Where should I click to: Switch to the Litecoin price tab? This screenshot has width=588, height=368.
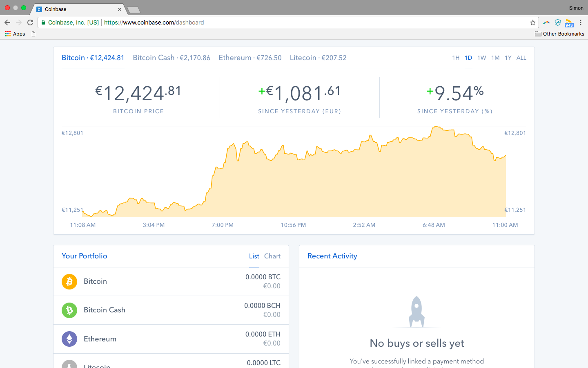coord(318,58)
